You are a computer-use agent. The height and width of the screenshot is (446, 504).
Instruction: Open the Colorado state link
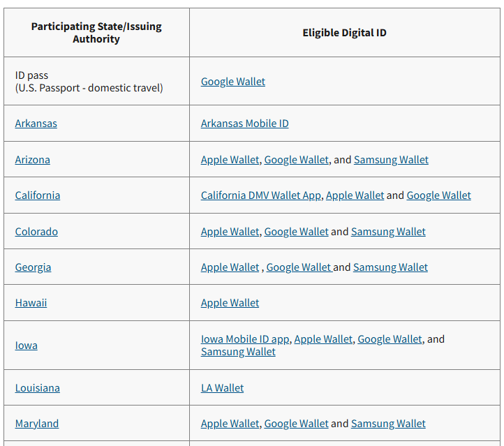(x=36, y=232)
